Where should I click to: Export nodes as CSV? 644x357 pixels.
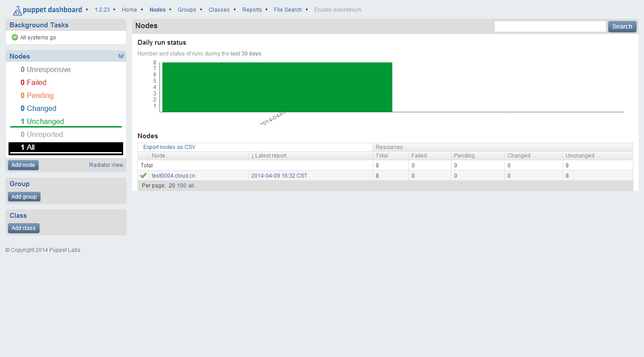(x=169, y=147)
